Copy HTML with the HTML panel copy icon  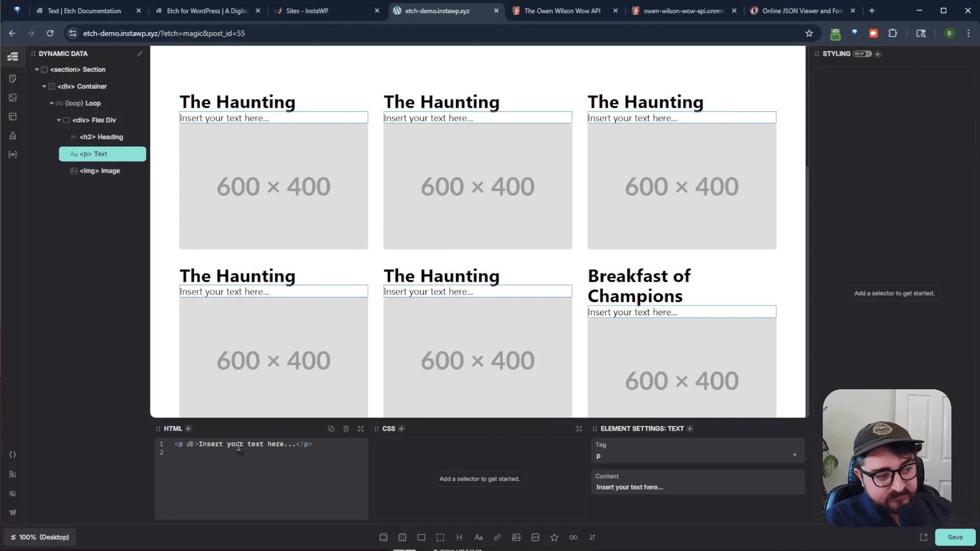coord(331,429)
